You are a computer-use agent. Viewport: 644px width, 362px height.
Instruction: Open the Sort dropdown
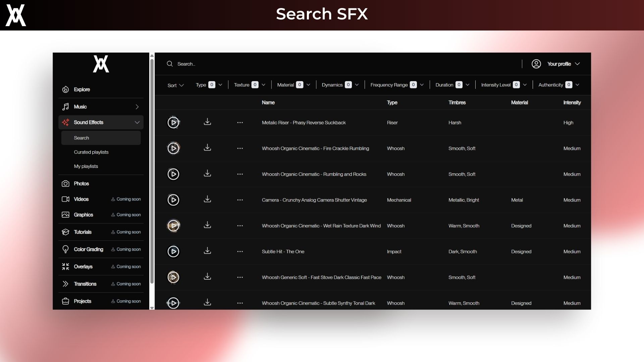coord(175,85)
